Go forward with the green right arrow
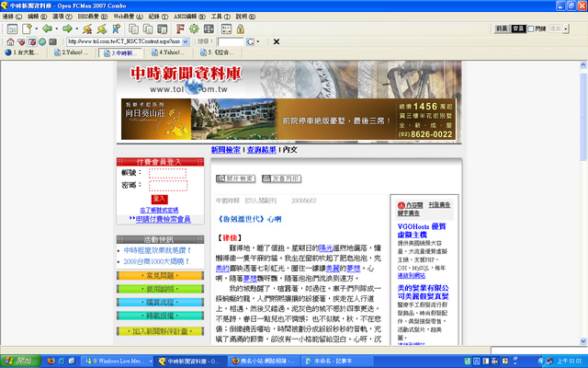The image size is (588, 368). tap(67, 29)
